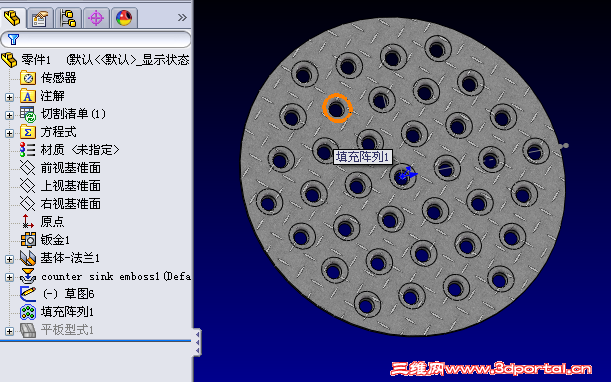Click the panel collapse arrows handle
This screenshot has height=382, width=611.
coord(197,343)
